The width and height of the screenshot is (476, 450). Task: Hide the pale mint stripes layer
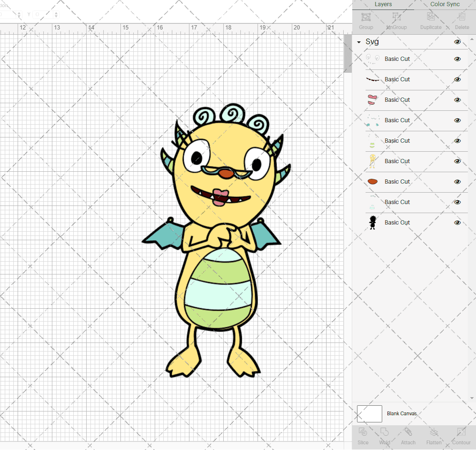pyautogui.click(x=457, y=202)
